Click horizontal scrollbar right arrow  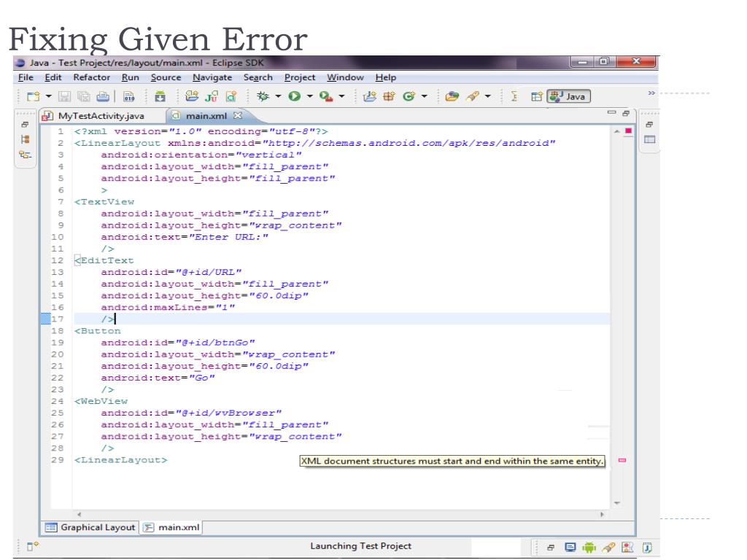click(602, 514)
